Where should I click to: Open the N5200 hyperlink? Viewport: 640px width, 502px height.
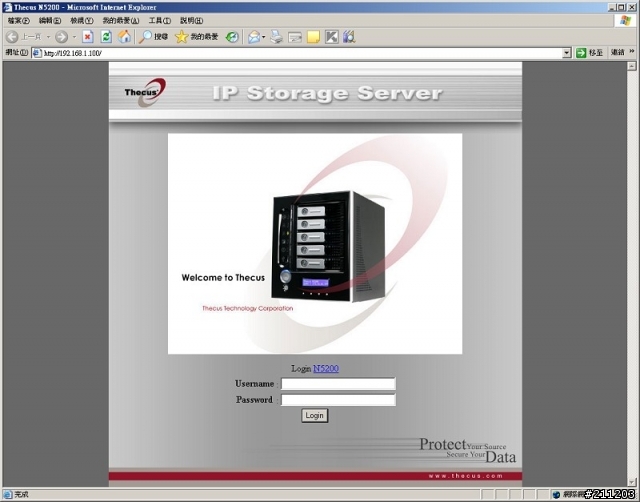click(x=326, y=369)
